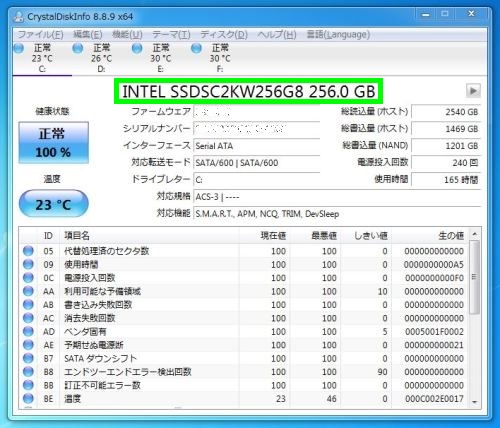500x428 pixels.
Task: Click the E: drive status orb
Action: [137, 48]
